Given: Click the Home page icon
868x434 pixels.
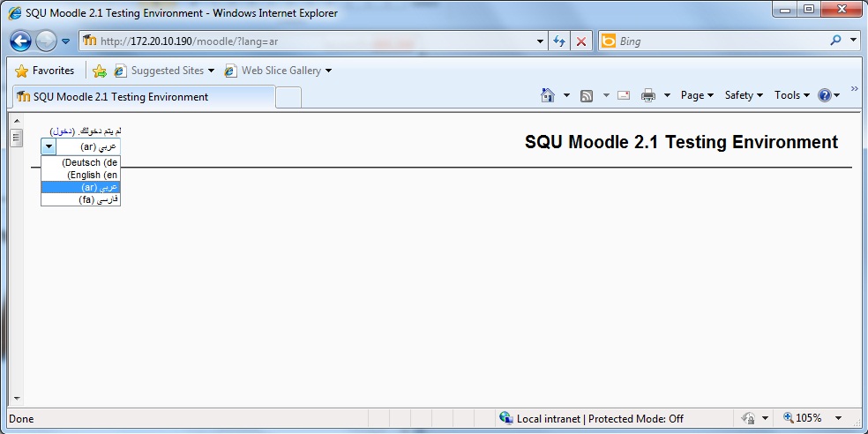Looking at the screenshot, I should [x=548, y=95].
